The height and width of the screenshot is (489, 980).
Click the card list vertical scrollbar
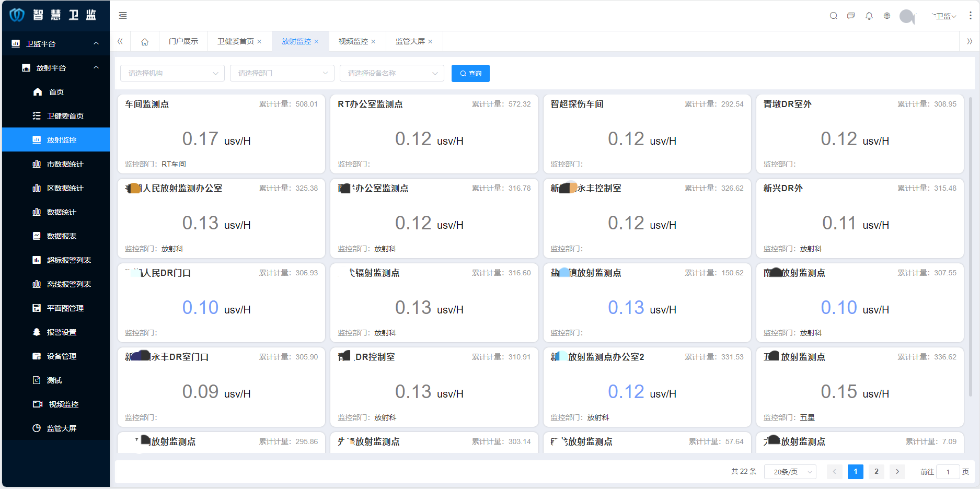pyautogui.click(x=971, y=246)
